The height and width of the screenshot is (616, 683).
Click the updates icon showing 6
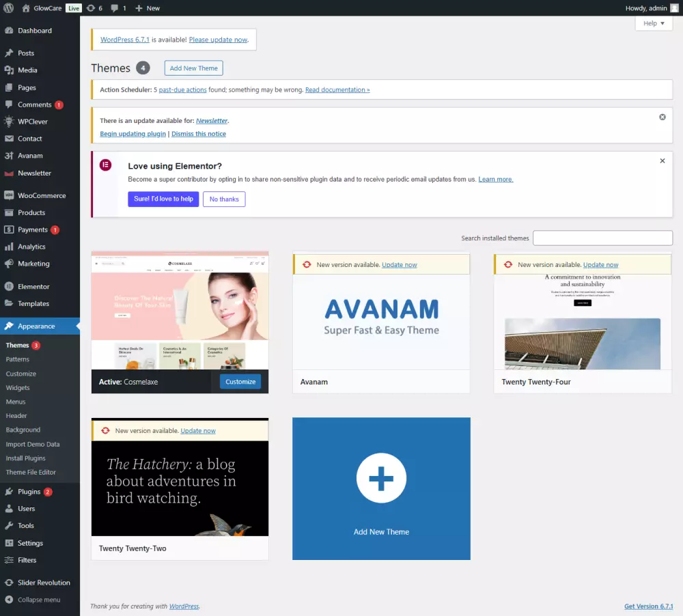(x=91, y=8)
